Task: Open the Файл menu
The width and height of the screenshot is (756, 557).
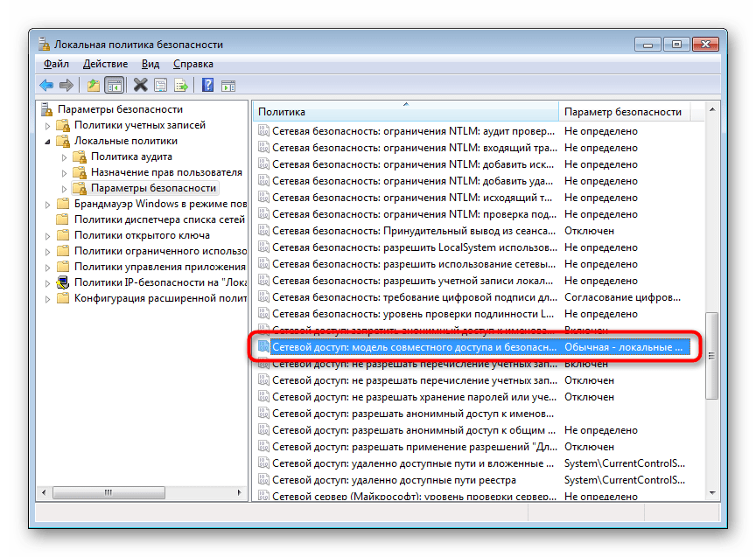Action: 56,64
